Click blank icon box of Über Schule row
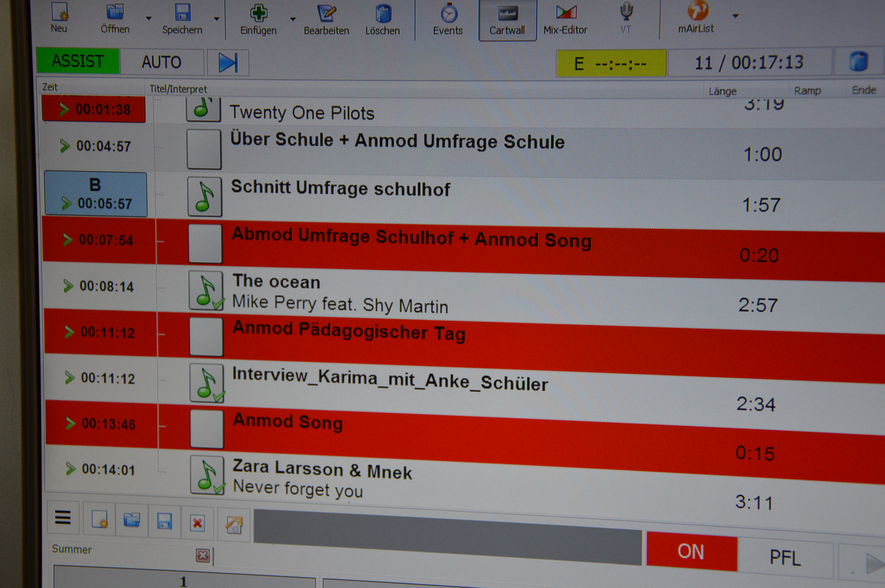885x588 pixels. 204,149
